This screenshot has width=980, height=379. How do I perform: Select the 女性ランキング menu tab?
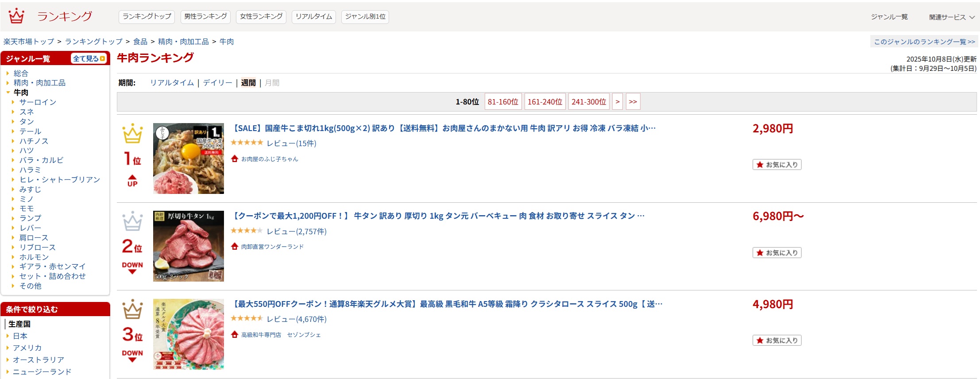[x=261, y=17]
